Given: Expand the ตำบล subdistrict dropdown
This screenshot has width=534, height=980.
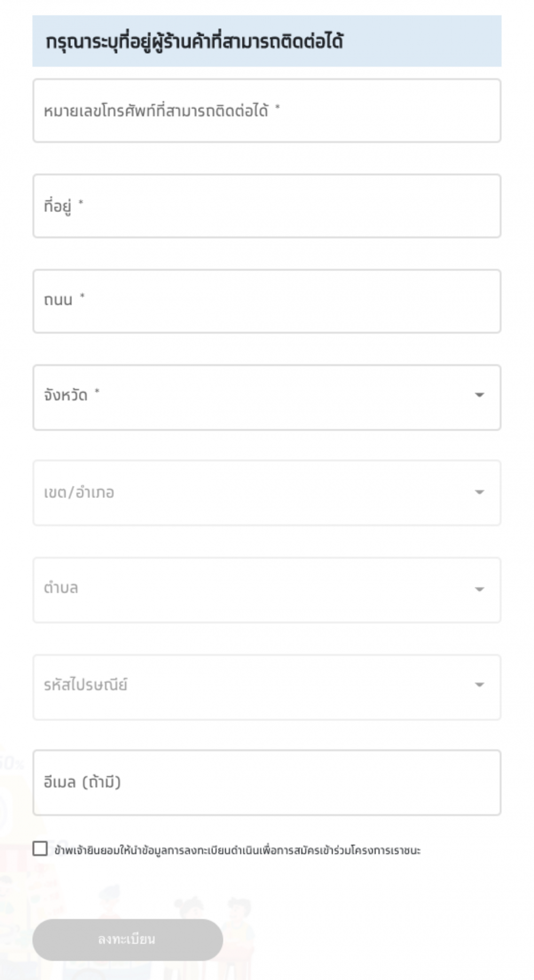Looking at the screenshot, I should pyautogui.click(x=266, y=590).
